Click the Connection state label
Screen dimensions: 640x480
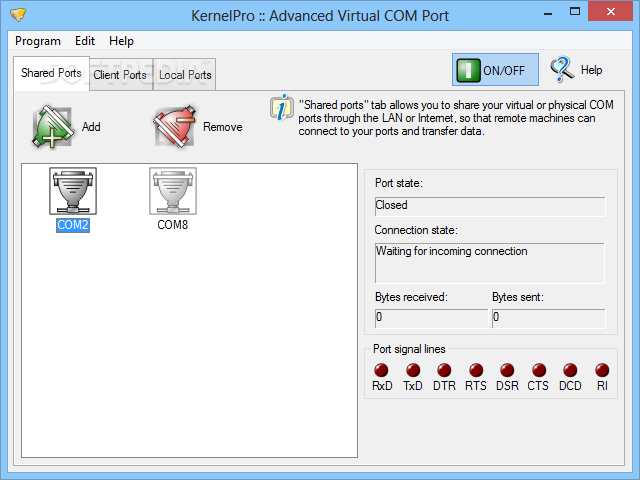click(x=416, y=230)
